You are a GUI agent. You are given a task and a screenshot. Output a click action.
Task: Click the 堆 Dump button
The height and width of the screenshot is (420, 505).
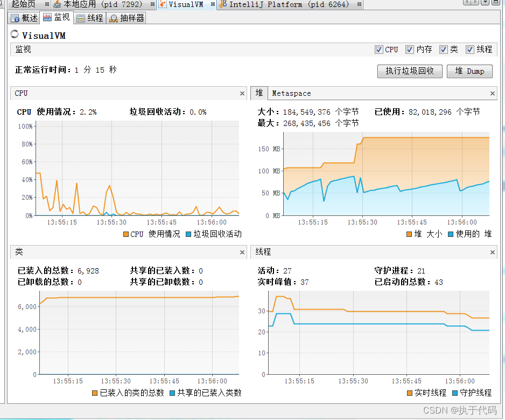click(x=469, y=71)
